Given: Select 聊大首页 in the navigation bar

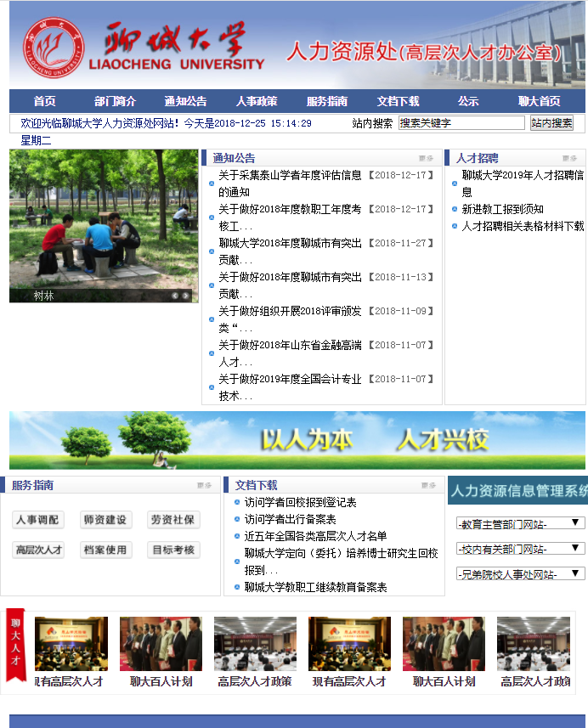Looking at the screenshot, I should click(x=539, y=101).
